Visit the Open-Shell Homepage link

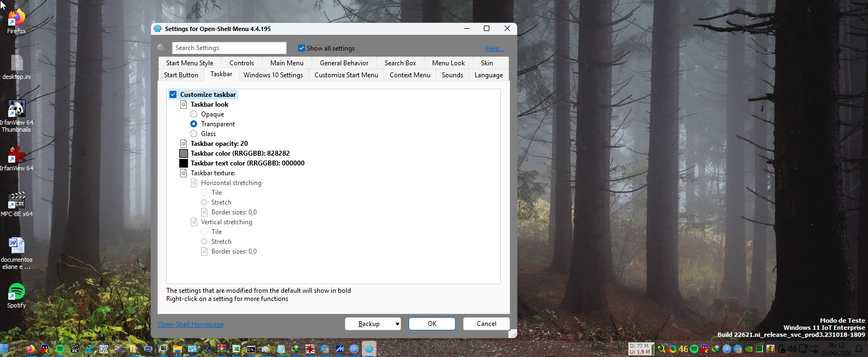191,324
